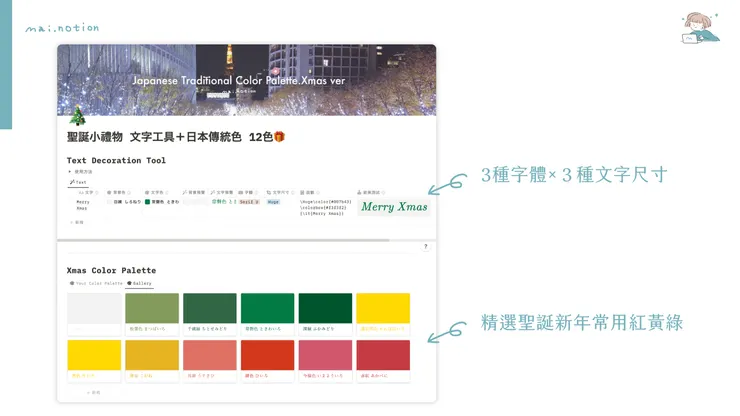This screenshot has width=740, height=416.
Task: Open the yellow card beside the 深緑 card
Action: pos(383,314)
